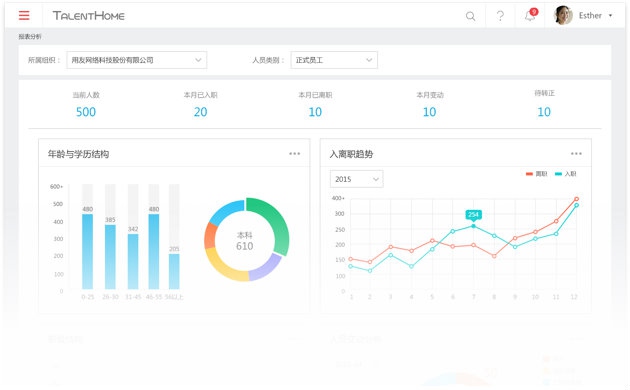Open help question mark icon
630x390 pixels.
pos(500,16)
